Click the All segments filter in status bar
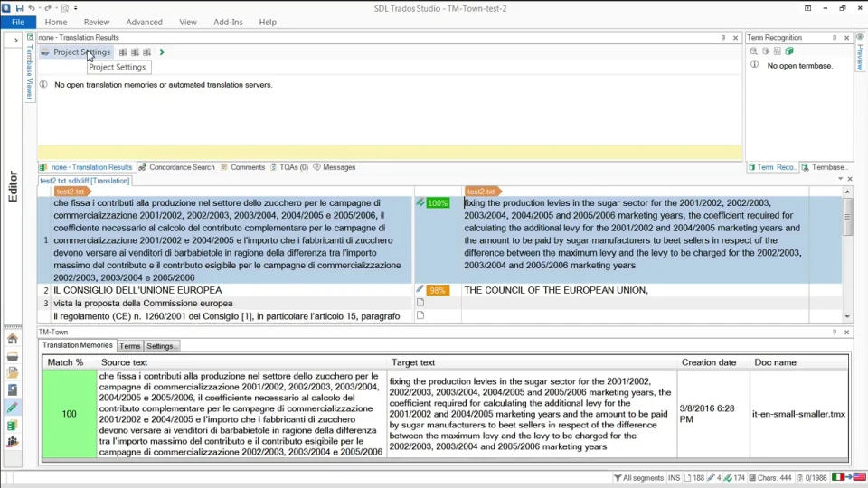This screenshot has width=868, height=488. 639,477
